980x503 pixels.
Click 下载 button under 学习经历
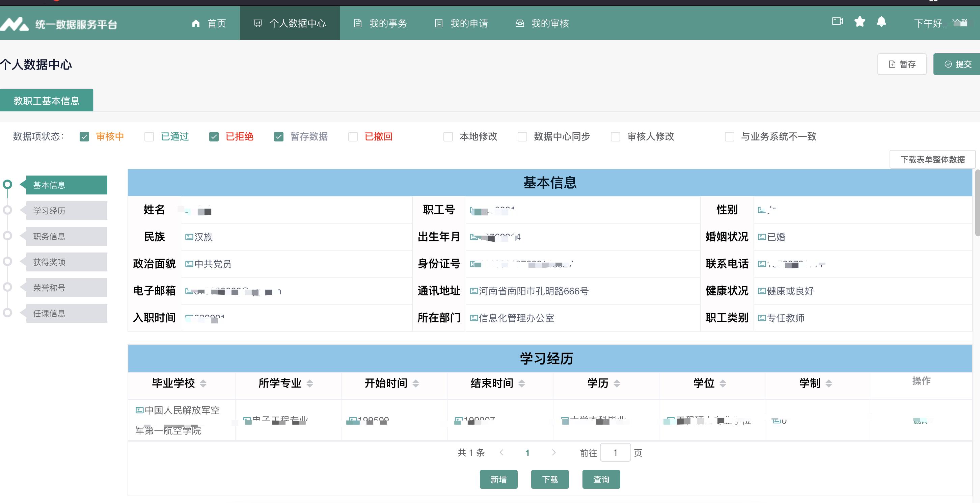pyautogui.click(x=550, y=479)
